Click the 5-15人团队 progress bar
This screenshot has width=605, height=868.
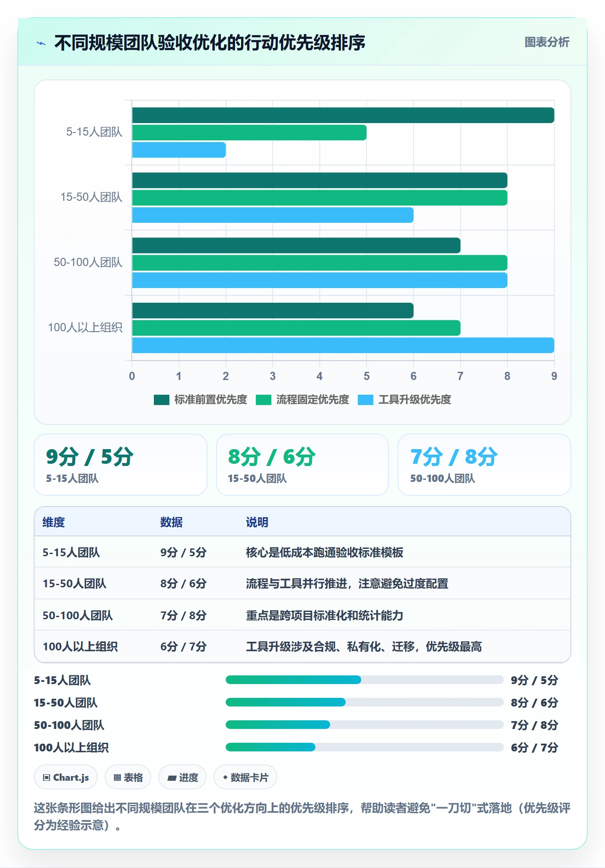(x=364, y=680)
